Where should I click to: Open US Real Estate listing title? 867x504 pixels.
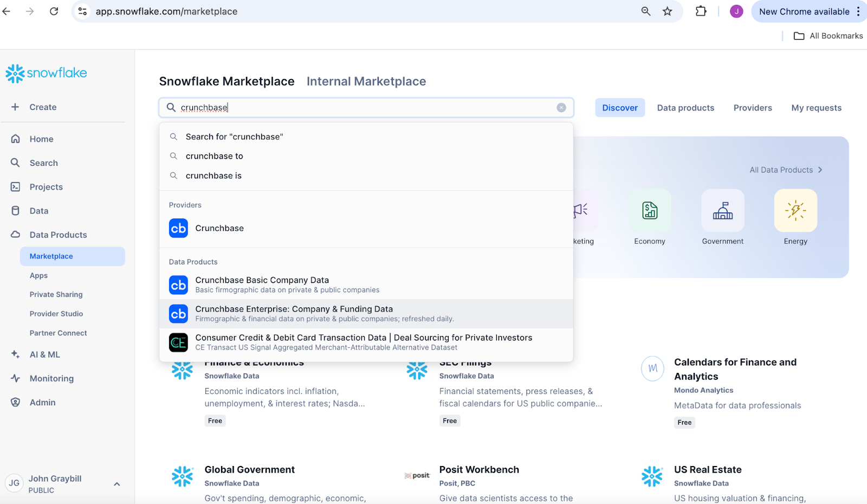coord(708,470)
